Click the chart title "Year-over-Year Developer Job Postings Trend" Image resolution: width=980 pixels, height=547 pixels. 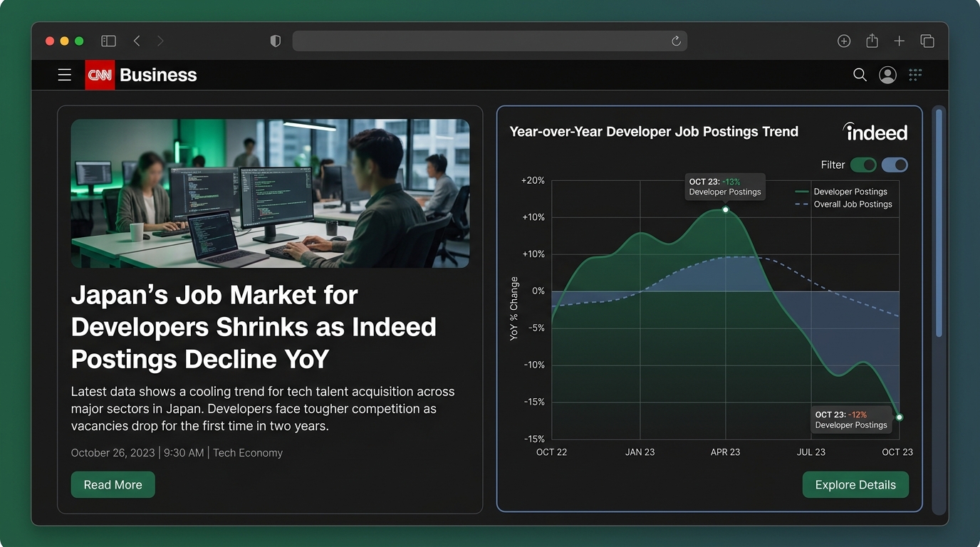click(654, 132)
